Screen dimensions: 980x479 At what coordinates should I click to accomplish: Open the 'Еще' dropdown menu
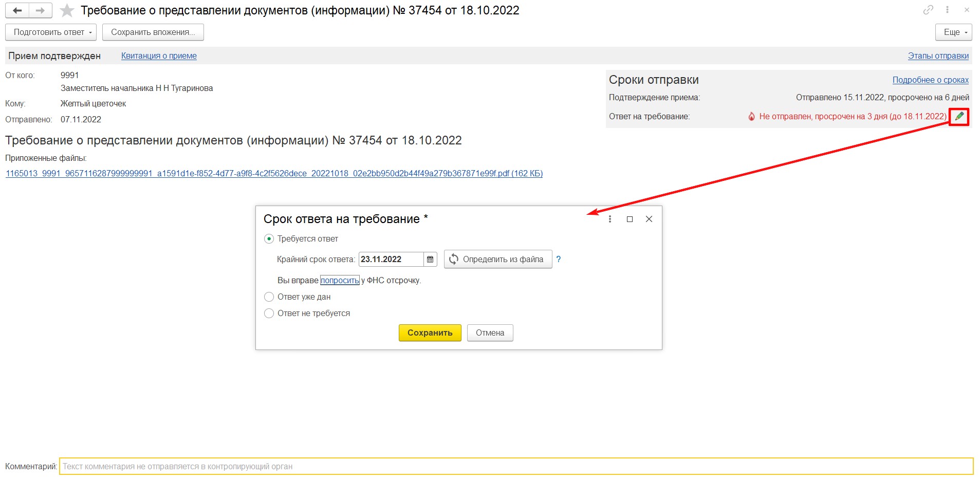click(x=954, y=32)
